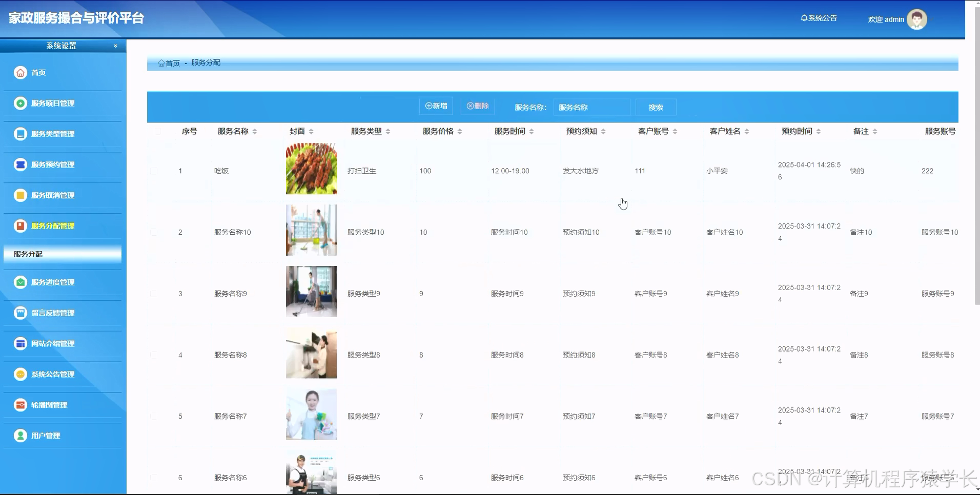Click the 网站介绍管理 sidebar icon

pyautogui.click(x=20, y=343)
